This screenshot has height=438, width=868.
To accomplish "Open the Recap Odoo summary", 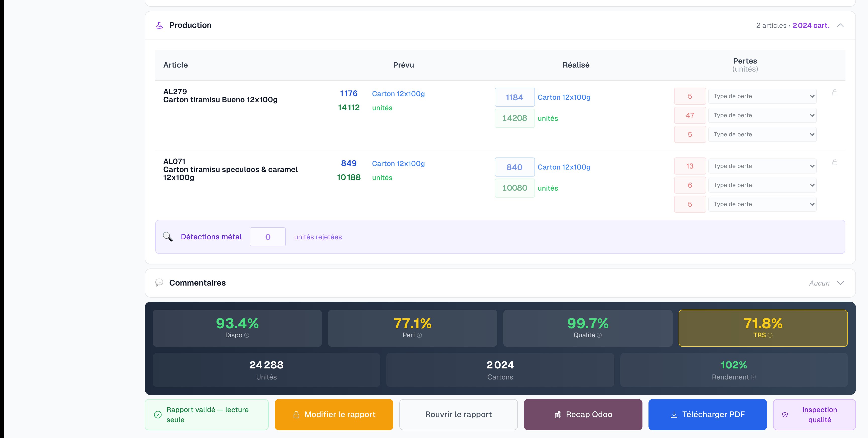I will tap(583, 414).
